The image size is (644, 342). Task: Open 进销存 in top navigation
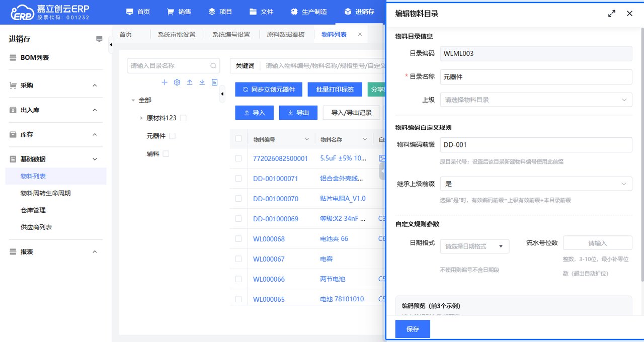[x=359, y=12]
